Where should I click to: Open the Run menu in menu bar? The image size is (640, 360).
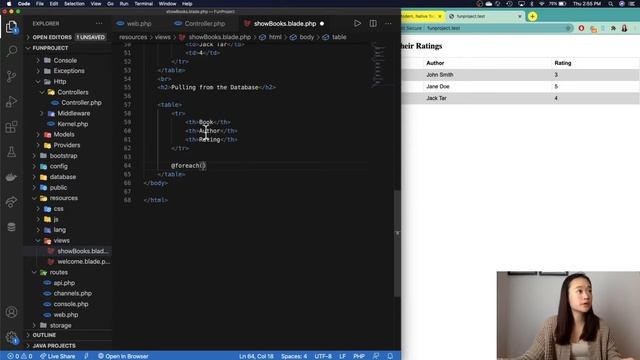(124, 4)
